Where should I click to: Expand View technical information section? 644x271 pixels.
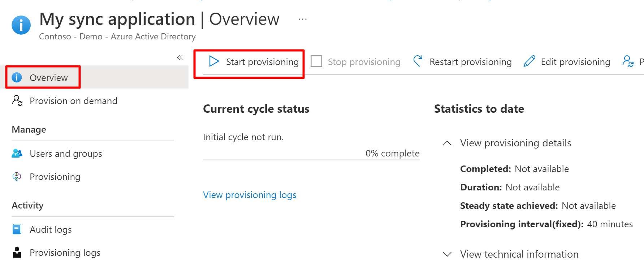click(447, 254)
